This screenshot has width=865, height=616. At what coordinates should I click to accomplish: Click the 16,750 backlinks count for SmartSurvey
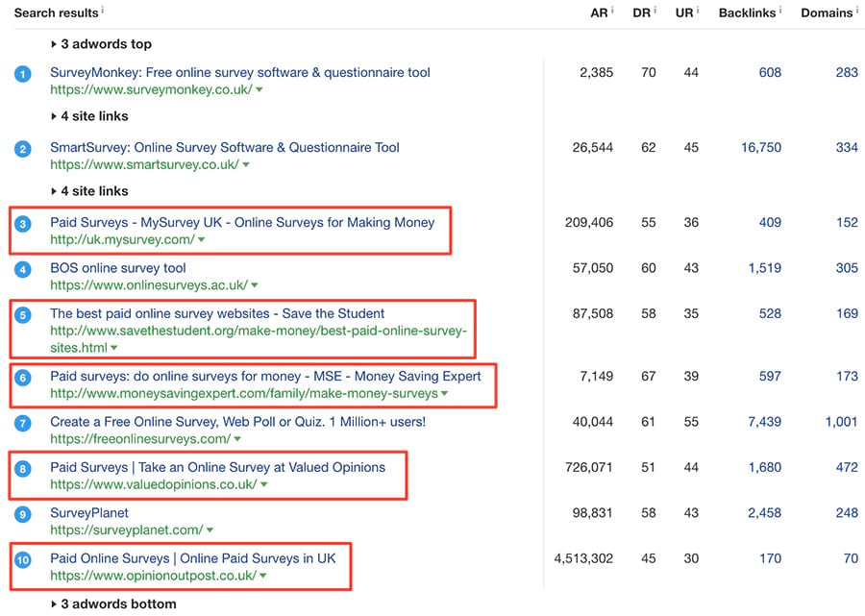pos(761,148)
